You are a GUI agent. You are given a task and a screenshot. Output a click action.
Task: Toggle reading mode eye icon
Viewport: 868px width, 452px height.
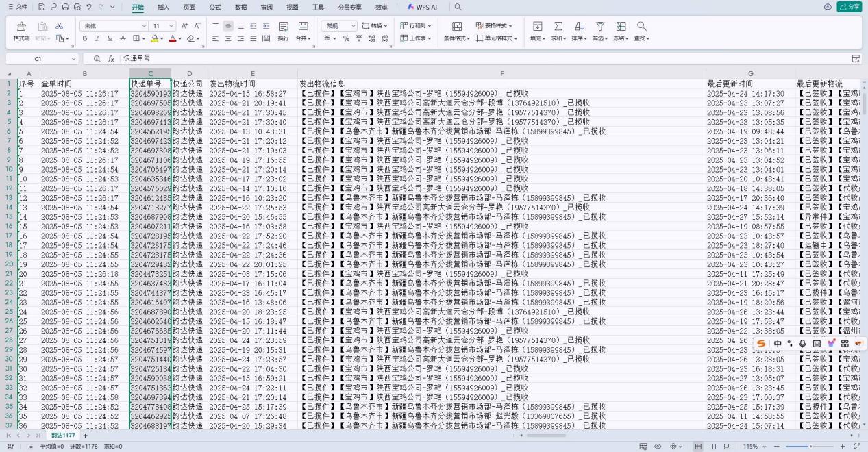point(658,447)
